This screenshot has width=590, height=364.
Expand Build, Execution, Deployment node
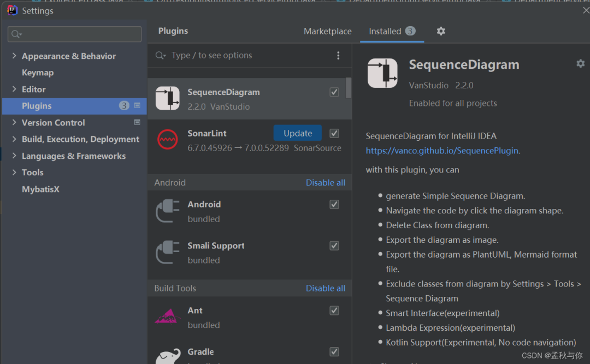(x=14, y=139)
